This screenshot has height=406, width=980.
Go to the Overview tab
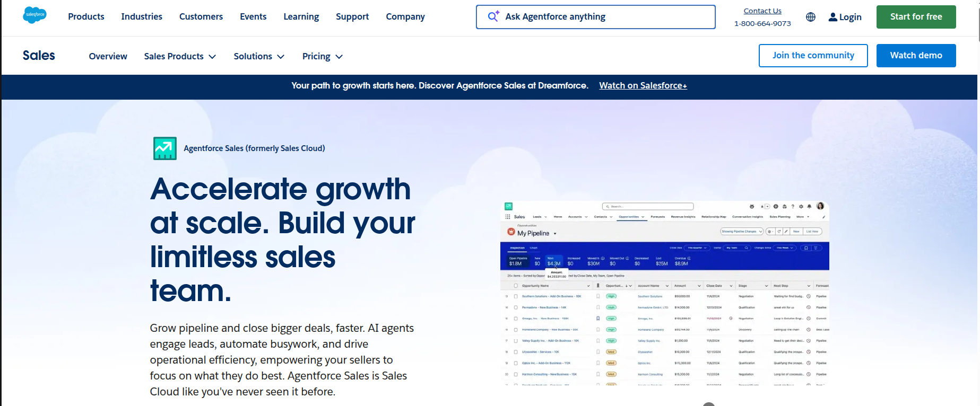click(108, 56)
